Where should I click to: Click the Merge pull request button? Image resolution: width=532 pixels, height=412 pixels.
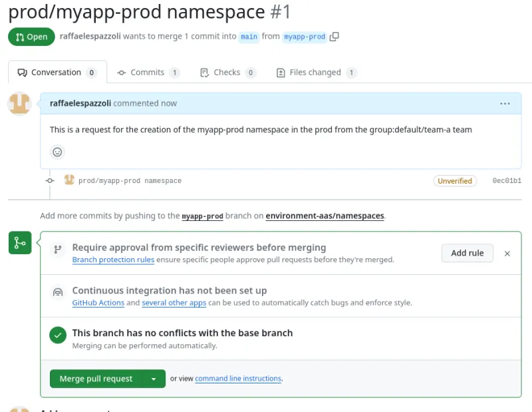[x=96, y=378]
